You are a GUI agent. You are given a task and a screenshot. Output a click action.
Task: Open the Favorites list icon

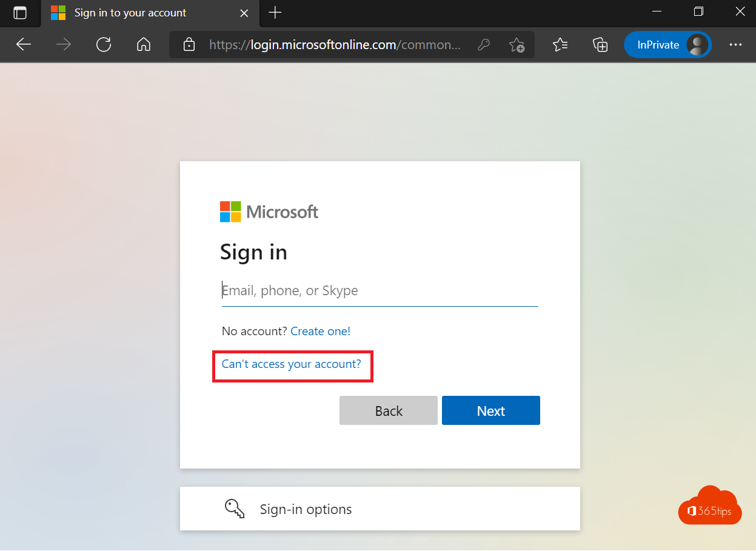coord(560,44)
